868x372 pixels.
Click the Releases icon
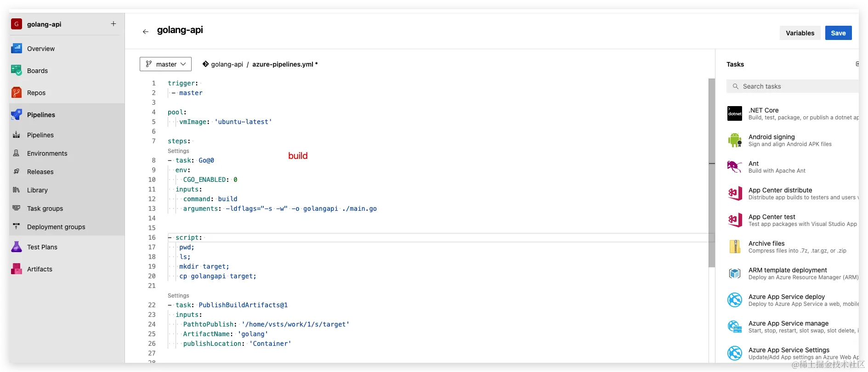coord(17,171)
